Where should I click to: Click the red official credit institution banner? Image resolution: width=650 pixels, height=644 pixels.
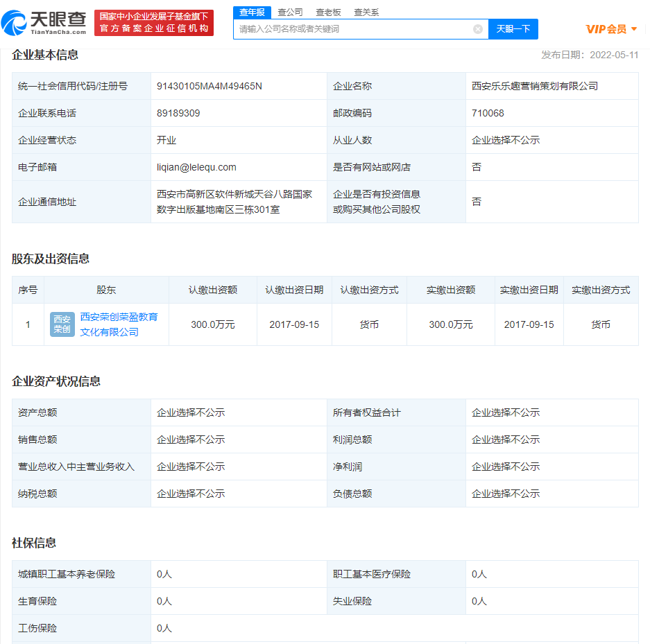(x=154, y=23)
